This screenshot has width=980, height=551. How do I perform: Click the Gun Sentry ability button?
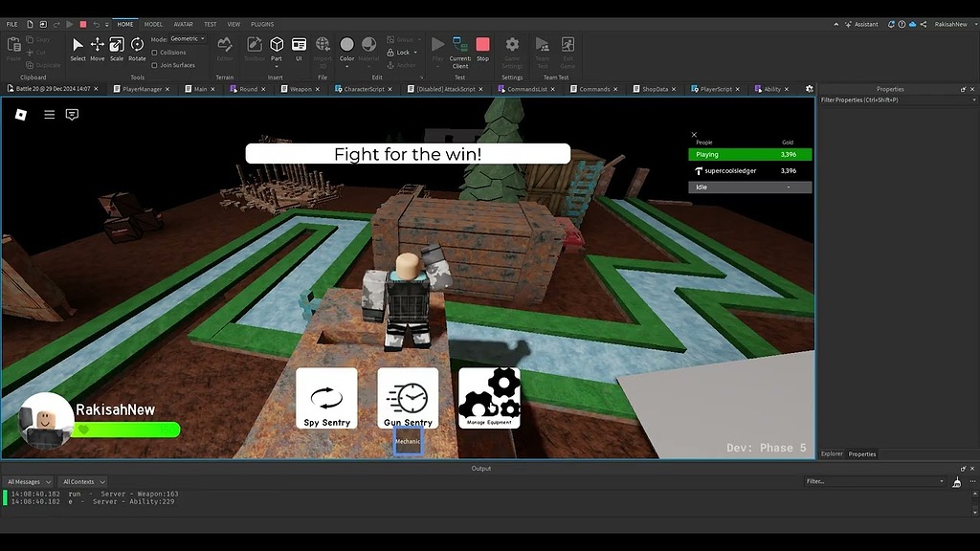[x=408, y=398]
